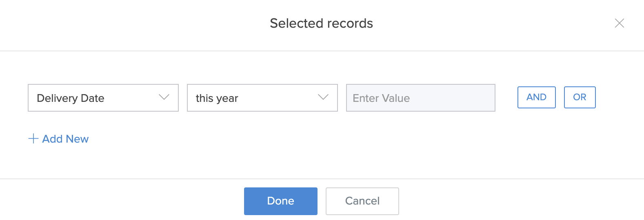Click the chevron arrow next to this year
This screenshot has height=220, width=644.
point(323,97)
